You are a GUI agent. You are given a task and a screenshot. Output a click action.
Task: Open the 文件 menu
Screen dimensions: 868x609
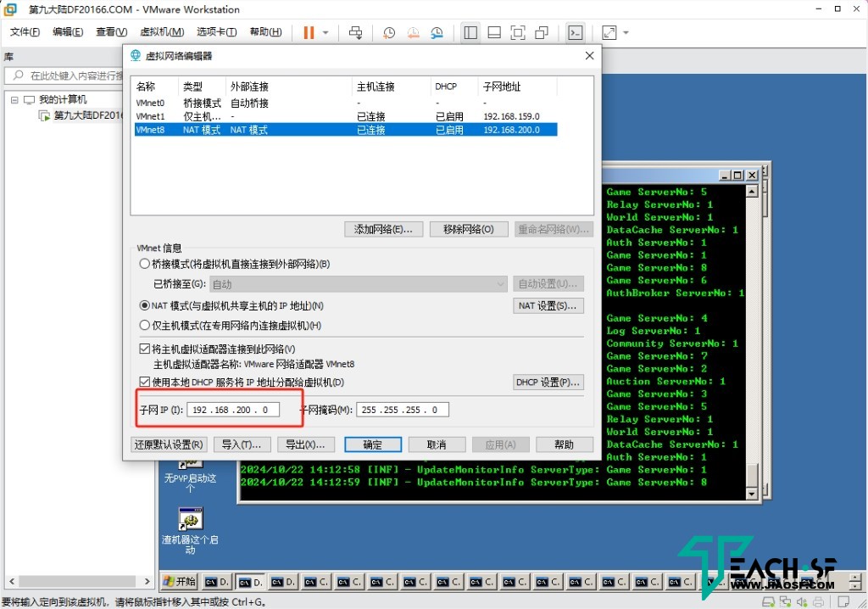25,32
